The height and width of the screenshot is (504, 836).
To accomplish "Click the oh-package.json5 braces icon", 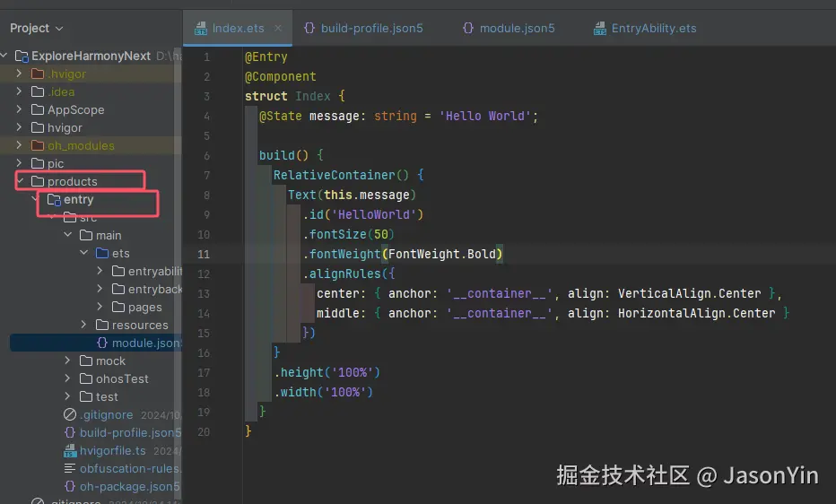I will click(x=70, y=486).
